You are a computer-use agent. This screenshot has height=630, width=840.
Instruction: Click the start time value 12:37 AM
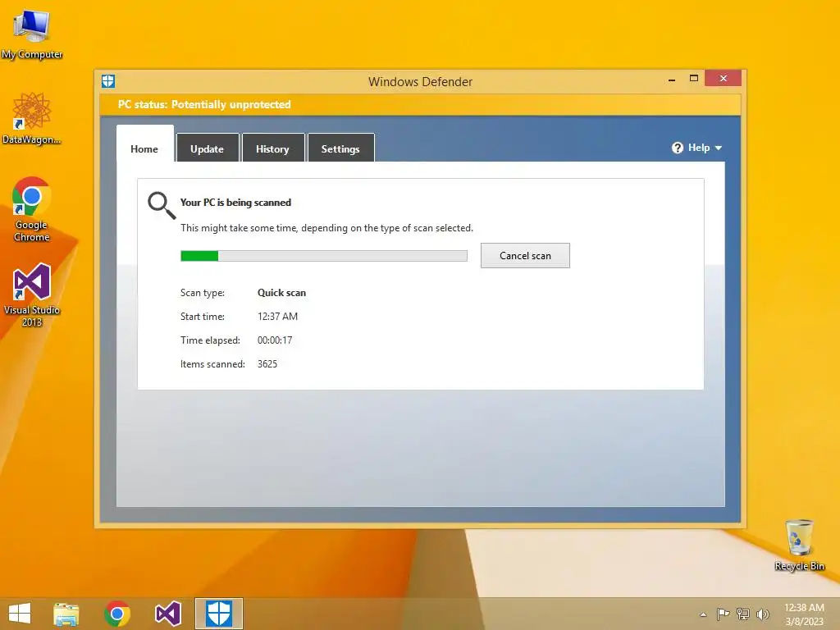[277, 316]
